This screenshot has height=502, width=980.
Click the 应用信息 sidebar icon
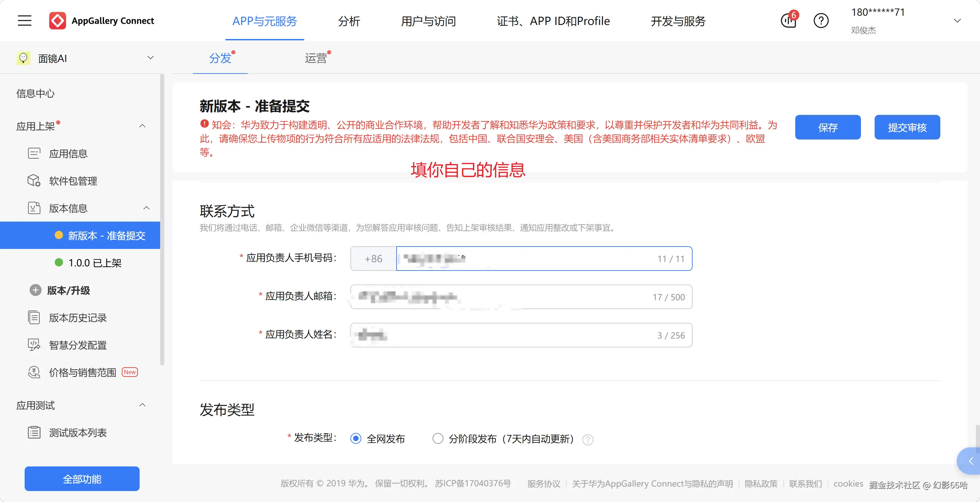(x=34, y=153)
